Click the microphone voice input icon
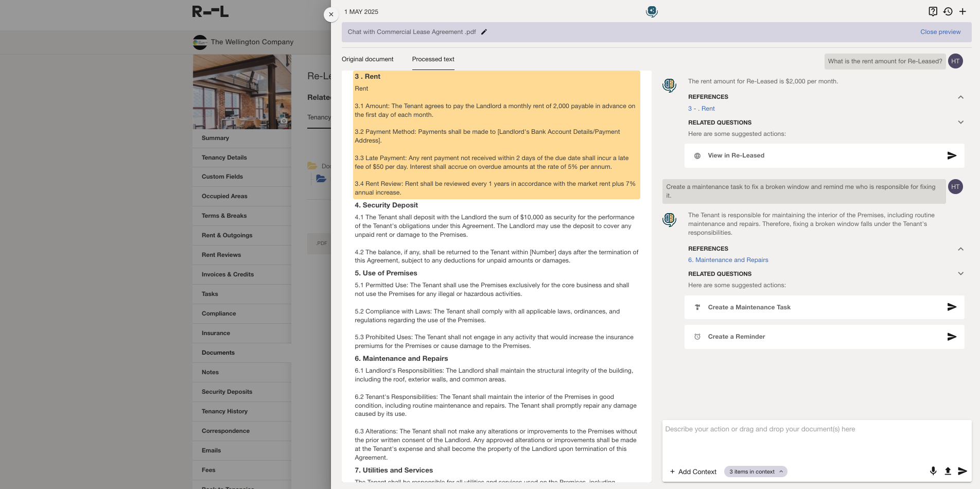 click(x=933, y=471)
